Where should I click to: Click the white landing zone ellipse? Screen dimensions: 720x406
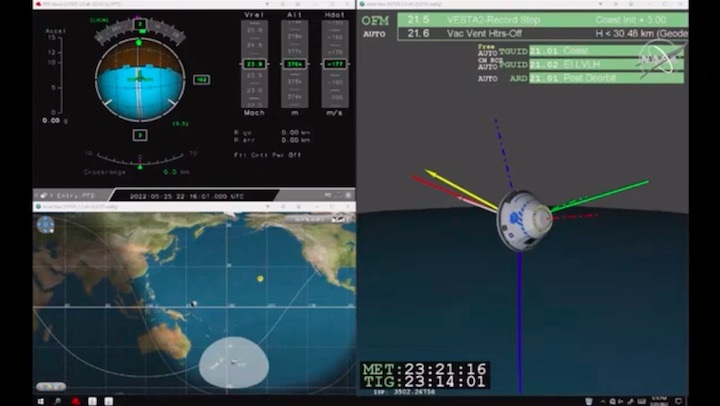[x=234, y=362]
